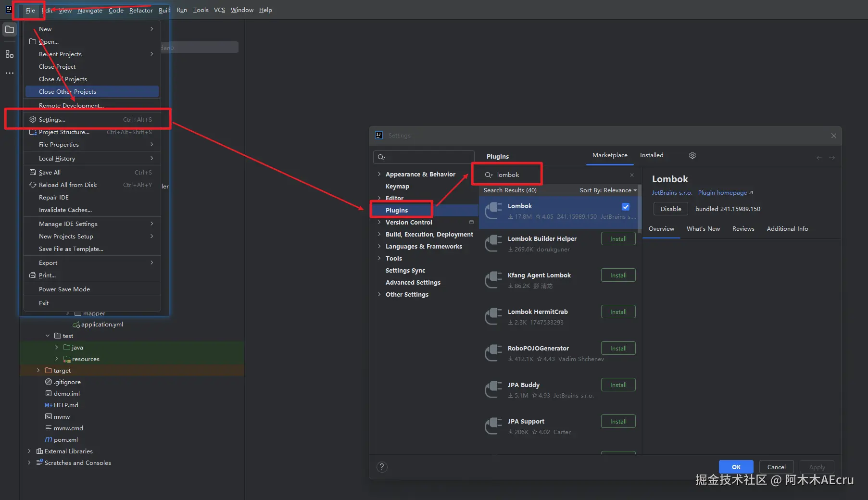Collapse the test folder
This screenshot has height=500, width=868.
(x=48, y=336)
